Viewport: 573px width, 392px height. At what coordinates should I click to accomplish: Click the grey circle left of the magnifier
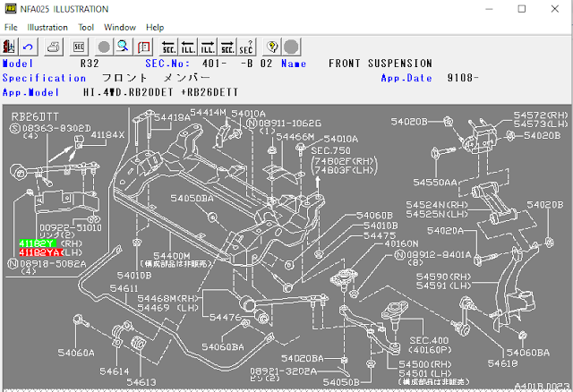click(104, 47)
